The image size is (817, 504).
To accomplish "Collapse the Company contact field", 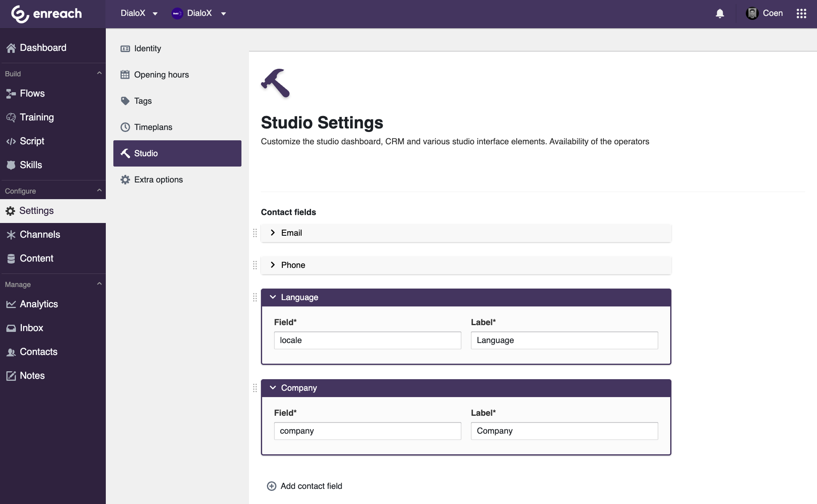I will click(273, 388).
